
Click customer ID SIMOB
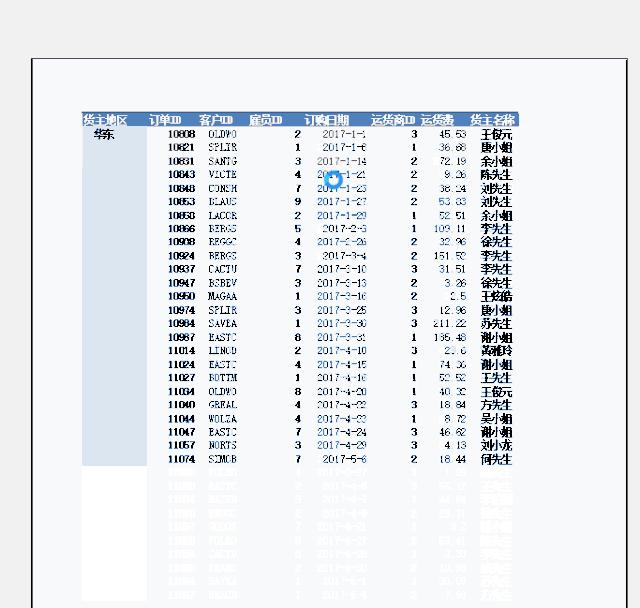[222, 459]
